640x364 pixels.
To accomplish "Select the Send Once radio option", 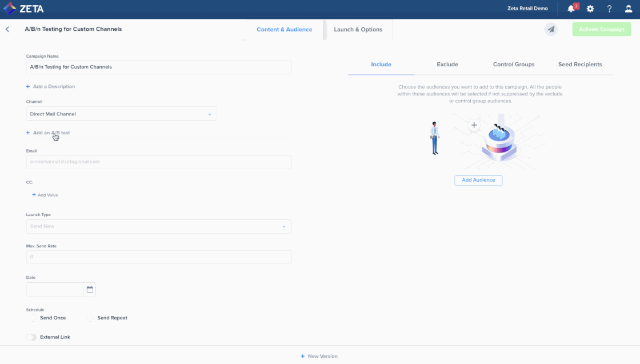I will [x=33, y=318].
